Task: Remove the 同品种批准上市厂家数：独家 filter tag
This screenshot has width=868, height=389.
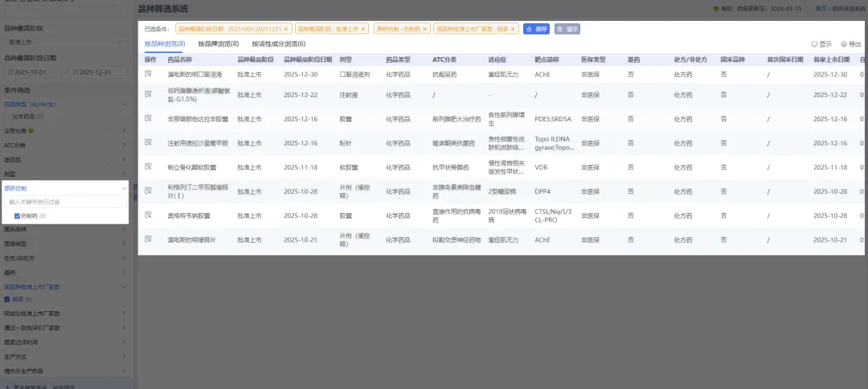Action: pos(513,29)
